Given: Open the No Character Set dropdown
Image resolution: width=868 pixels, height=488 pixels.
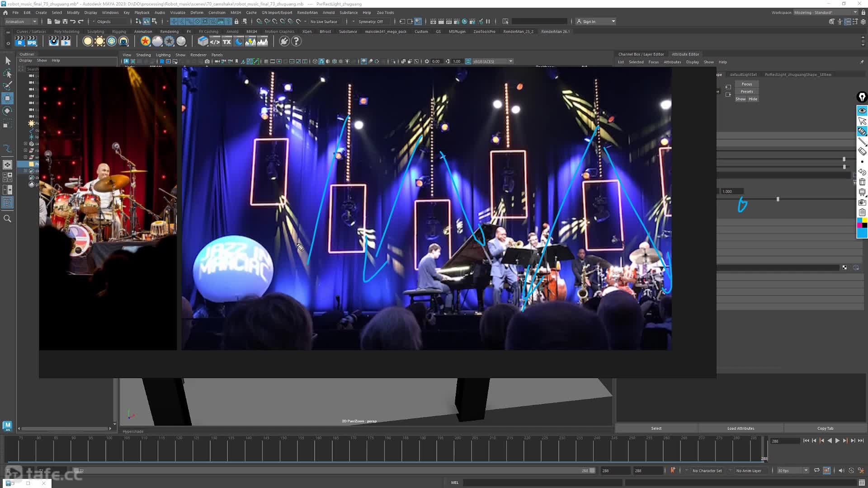Looking at the screenshot, I should pyautogui.click(x=707, y=470).
